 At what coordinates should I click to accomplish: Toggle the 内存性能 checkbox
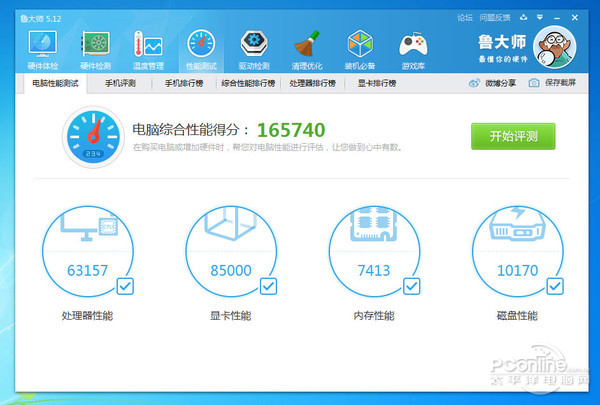[412, 286]
